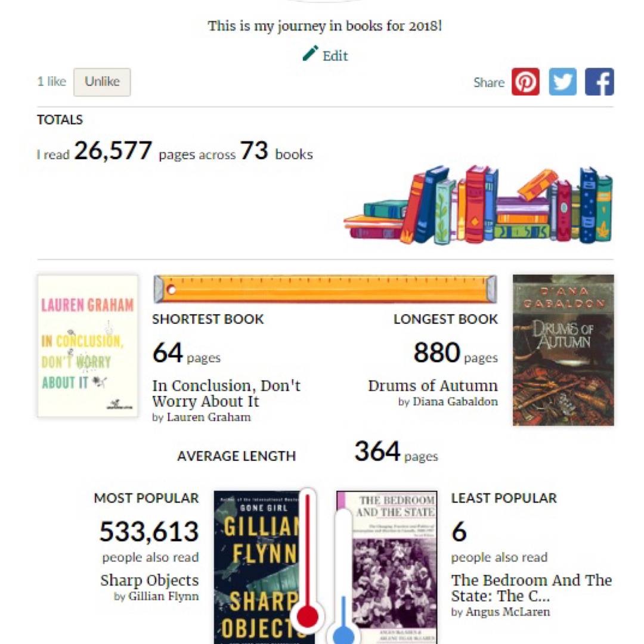Share on Pinterest icon
The width and height of the screenshot is (644, 644).
click(525, 82)
